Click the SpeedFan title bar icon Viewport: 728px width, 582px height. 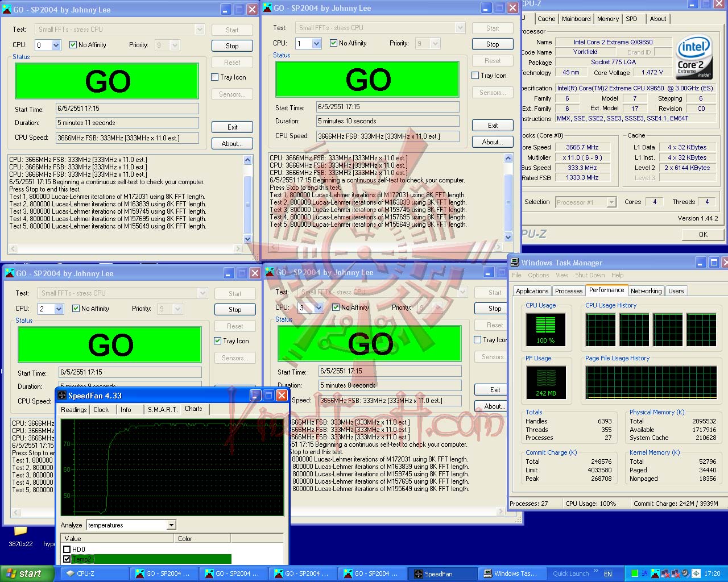(x=62, y=396)
